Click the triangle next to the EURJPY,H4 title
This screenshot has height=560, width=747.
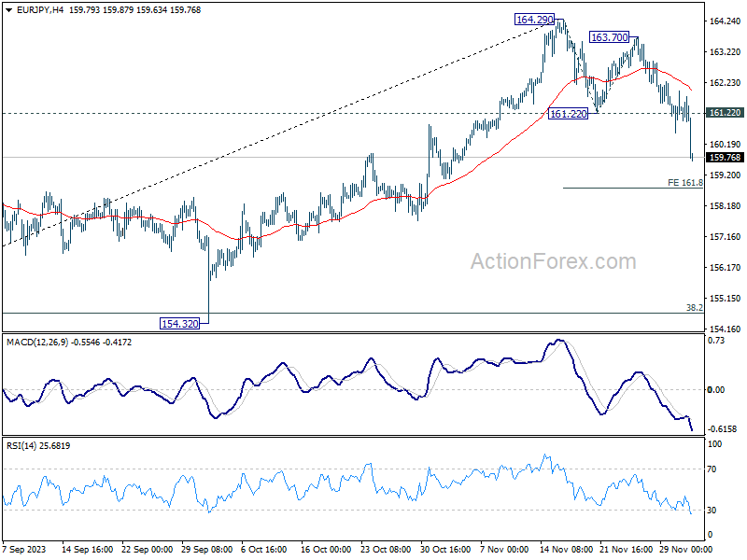pyautogui.click(x=9, y=10)
